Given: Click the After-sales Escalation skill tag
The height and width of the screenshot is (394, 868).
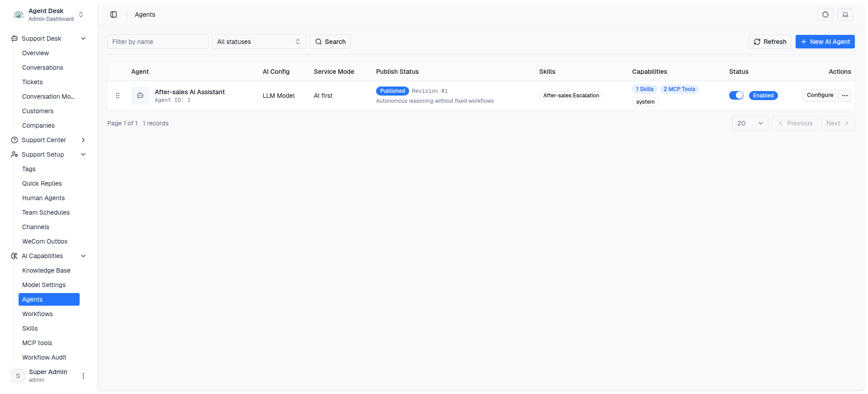Looking at the screenshot, I should click(x=571, y=96).
